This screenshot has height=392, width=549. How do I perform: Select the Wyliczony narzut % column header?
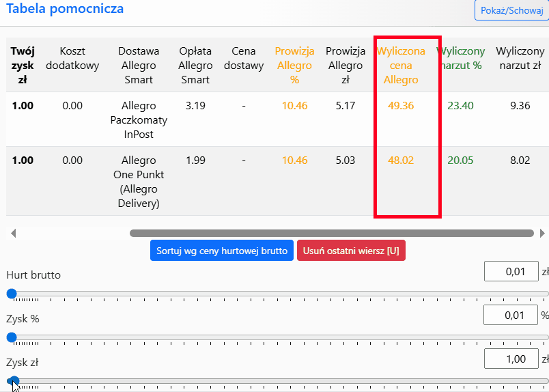point(461,58)
